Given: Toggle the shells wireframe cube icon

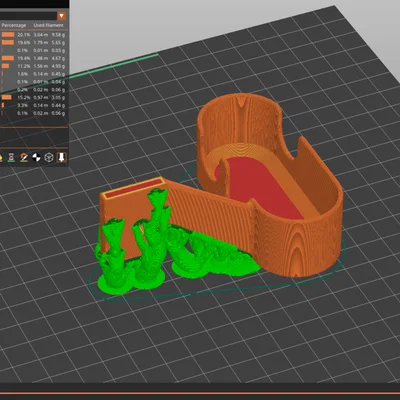Looking at the screenshot, I should 49,157.
